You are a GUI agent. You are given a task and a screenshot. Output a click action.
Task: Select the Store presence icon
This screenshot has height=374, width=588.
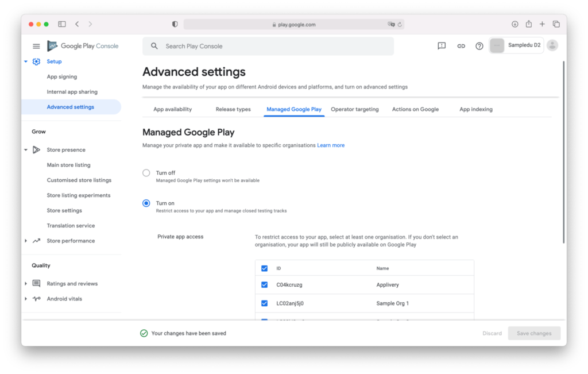click(x=37, y=149)
